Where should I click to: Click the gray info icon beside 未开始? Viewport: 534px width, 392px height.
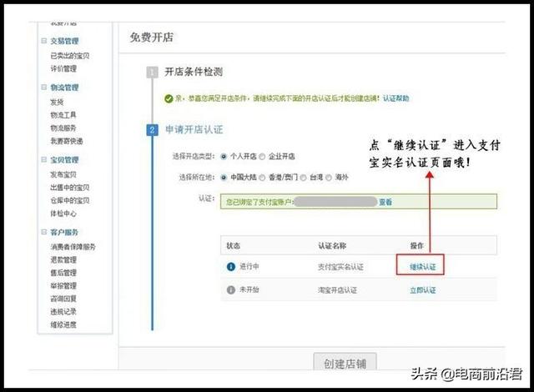tap(231, 289)
